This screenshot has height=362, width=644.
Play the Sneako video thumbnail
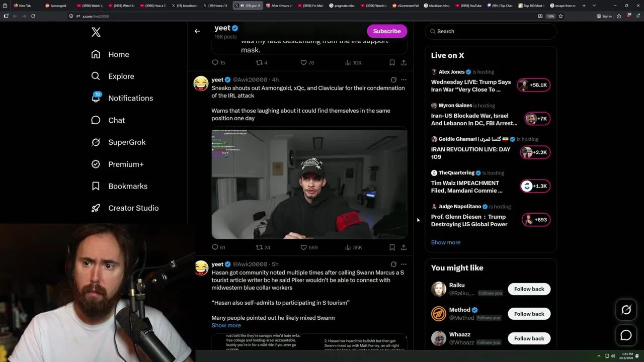[x=309, y=184]
